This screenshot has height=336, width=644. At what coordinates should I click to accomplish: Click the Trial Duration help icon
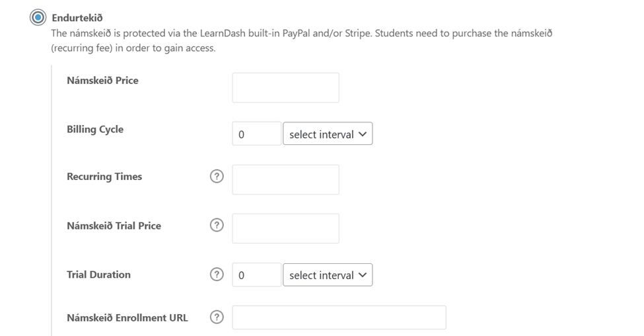(217, 274)
